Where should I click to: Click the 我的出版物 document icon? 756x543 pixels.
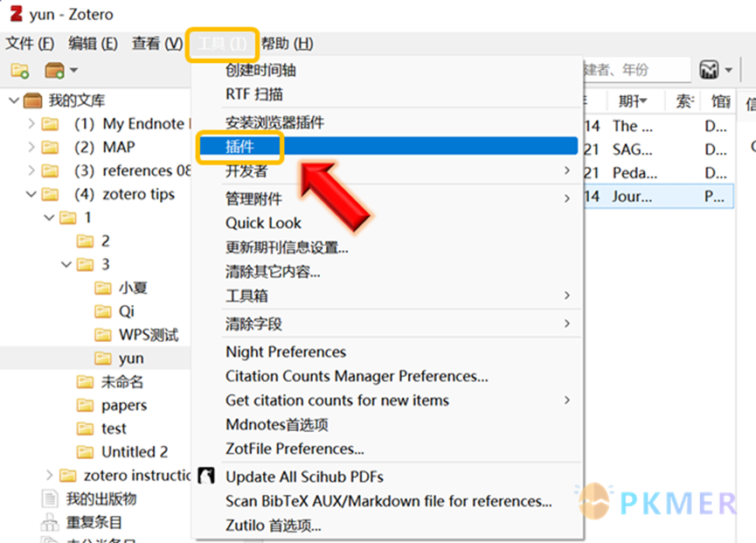pyautogui.click(x=50, y=498)
